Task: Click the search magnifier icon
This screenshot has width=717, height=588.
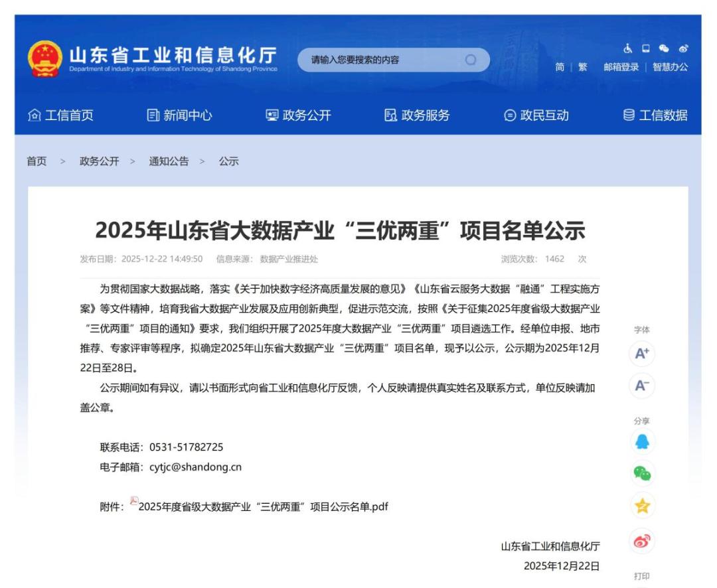Action: click(x=471, y=60)
